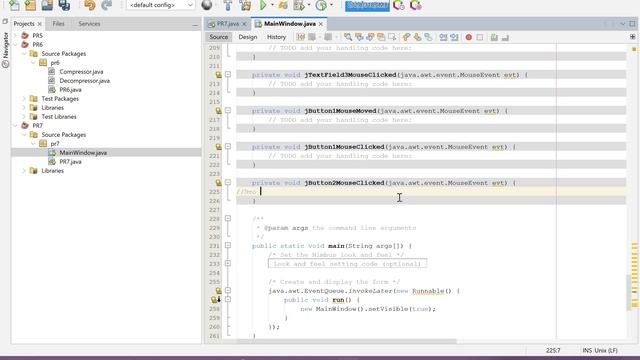
Task: Switch to Source view
Action: tap(219, 37)
